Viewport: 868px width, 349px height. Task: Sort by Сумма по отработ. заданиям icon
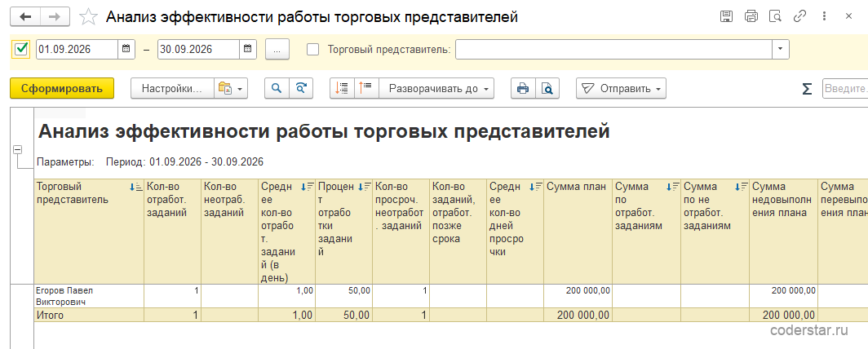[x=672, y=188]
